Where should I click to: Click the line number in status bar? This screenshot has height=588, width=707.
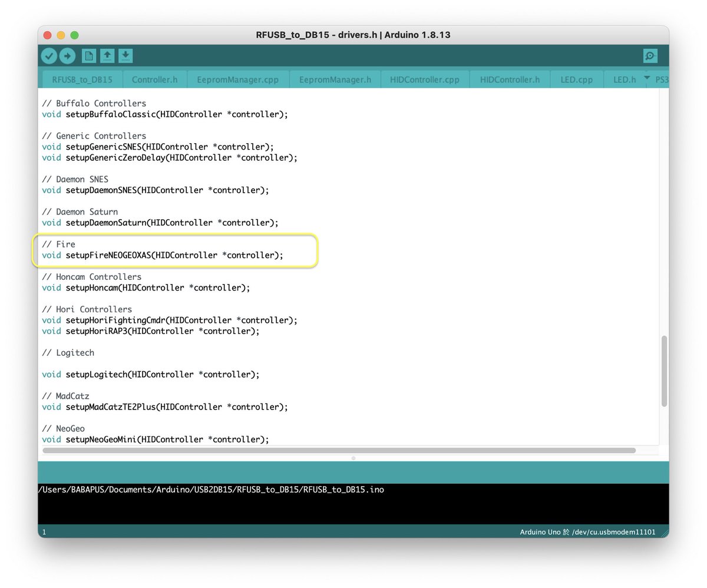(x=44, y=532)
